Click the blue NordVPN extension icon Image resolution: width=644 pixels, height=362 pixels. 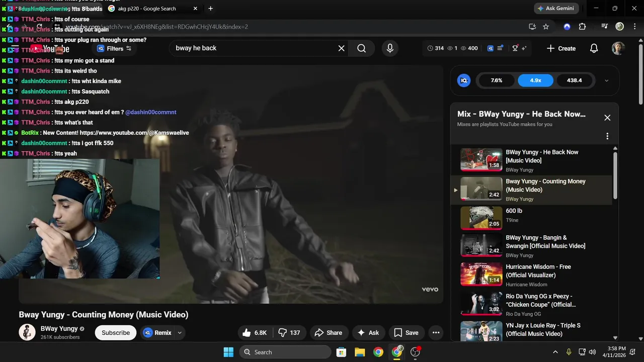tap(567, 27)
